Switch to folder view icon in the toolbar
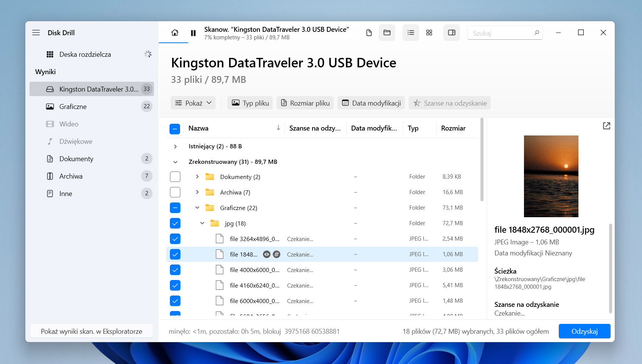Screen dimensions: 642x364 (x=387, y=33)
